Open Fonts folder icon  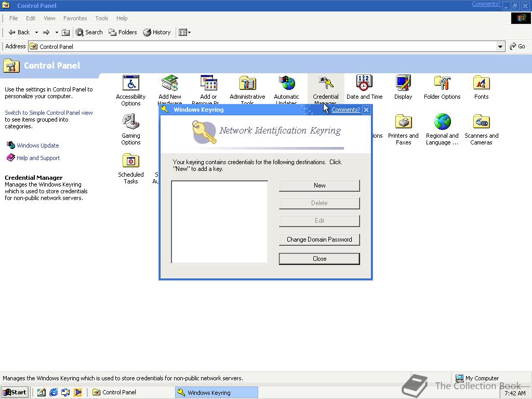click(481, 83)
